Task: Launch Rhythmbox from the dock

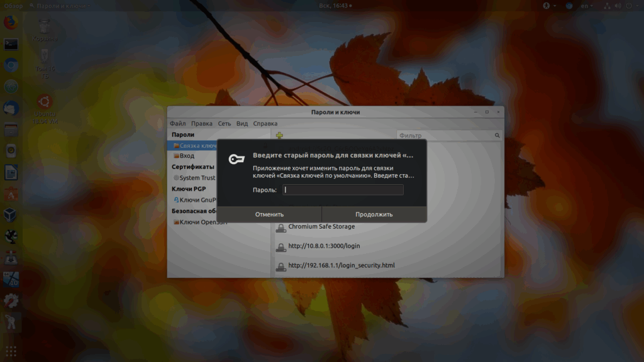Action: 11,151
